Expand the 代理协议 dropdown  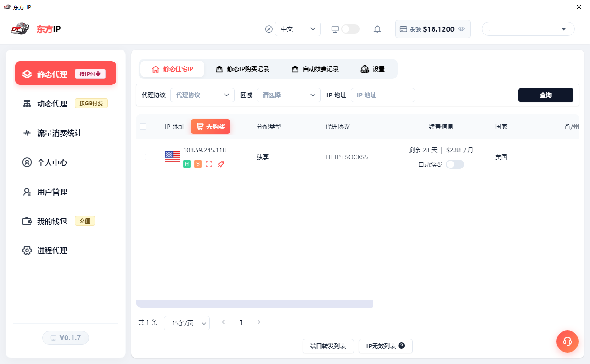click(202, 95)
